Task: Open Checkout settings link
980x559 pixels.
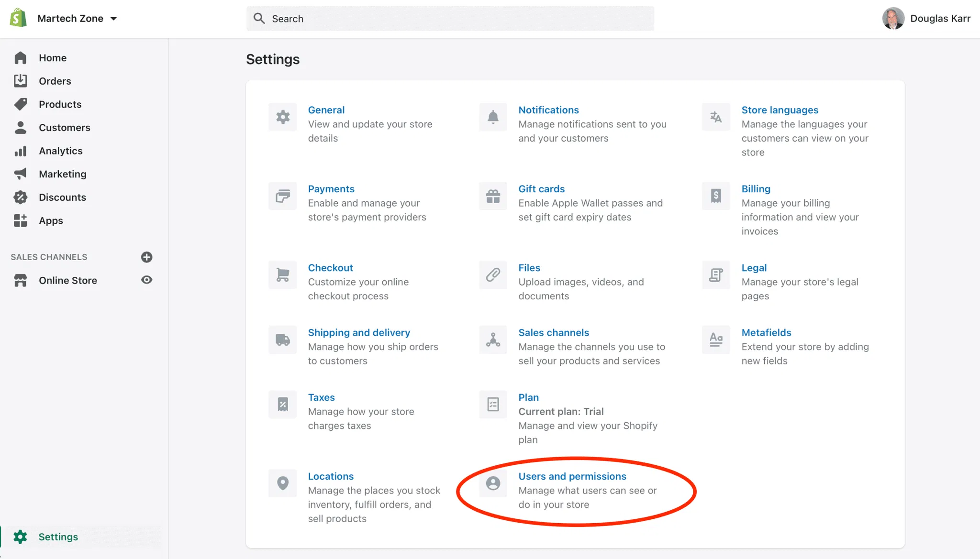Action: click(330, 268)
